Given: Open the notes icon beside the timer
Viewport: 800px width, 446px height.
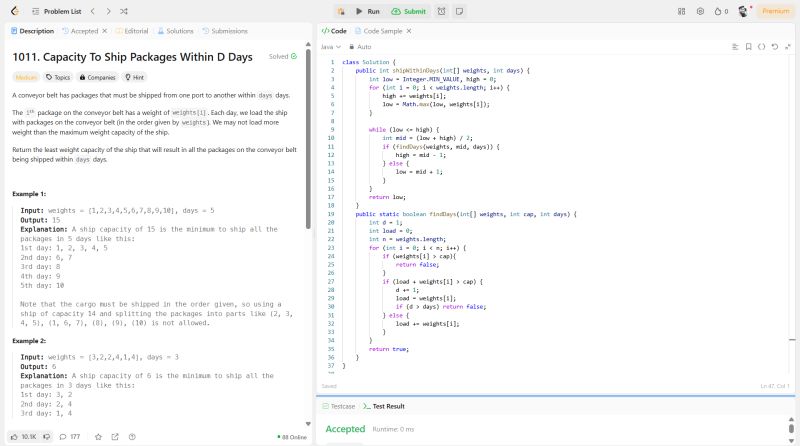Looking at the screenshot, I should pos(458,11).
